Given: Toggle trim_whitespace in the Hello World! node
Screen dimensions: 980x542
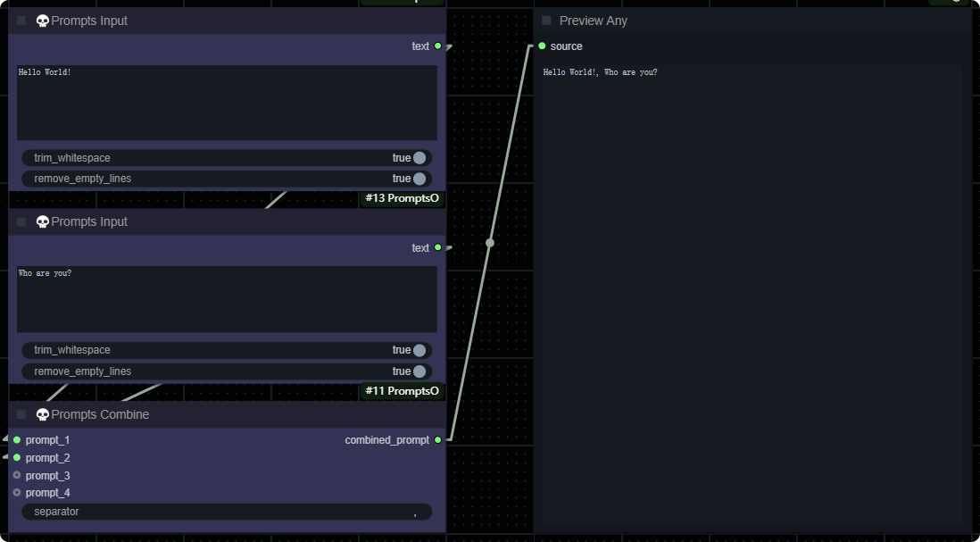Looking at the screenshot, I should pyautogui.click(x=419, y=158).
